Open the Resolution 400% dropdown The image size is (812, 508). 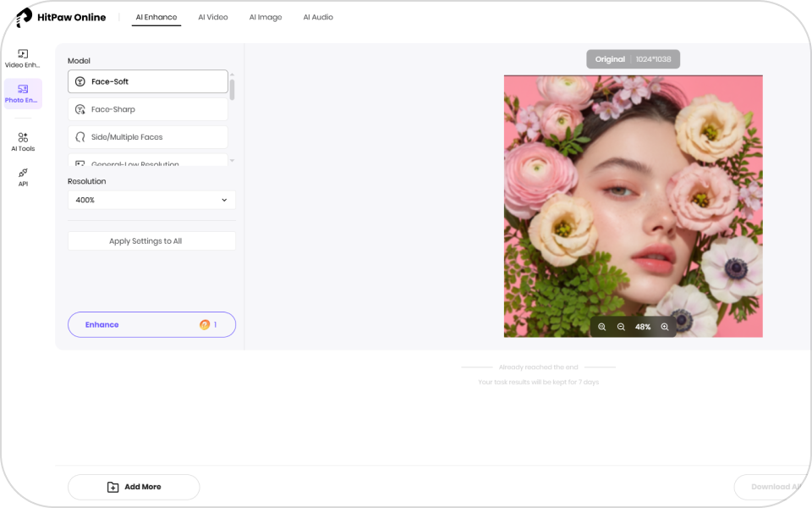pyautogui.click(x=151, y=200)
